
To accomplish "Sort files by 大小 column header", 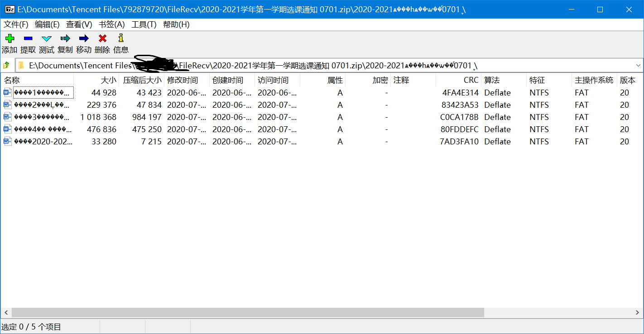I will 108,80.
